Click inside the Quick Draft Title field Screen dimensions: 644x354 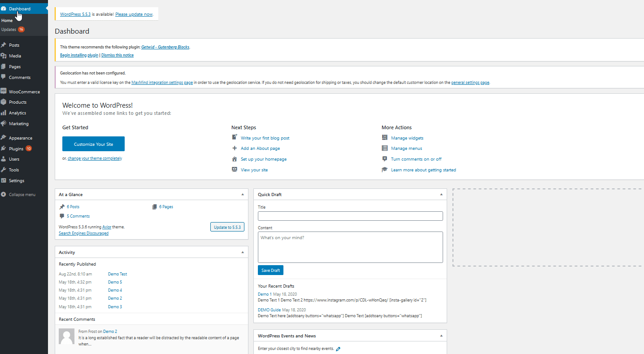click(x=350, y=216)
